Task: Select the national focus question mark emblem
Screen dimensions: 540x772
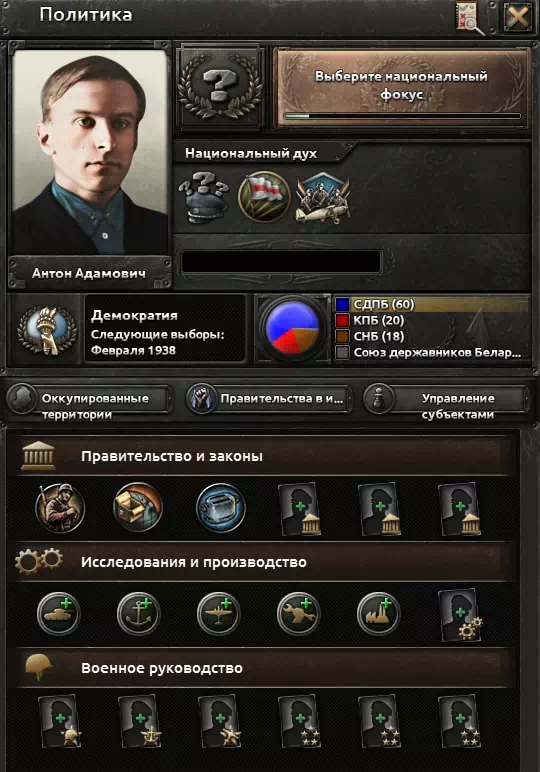Action: 220,87
